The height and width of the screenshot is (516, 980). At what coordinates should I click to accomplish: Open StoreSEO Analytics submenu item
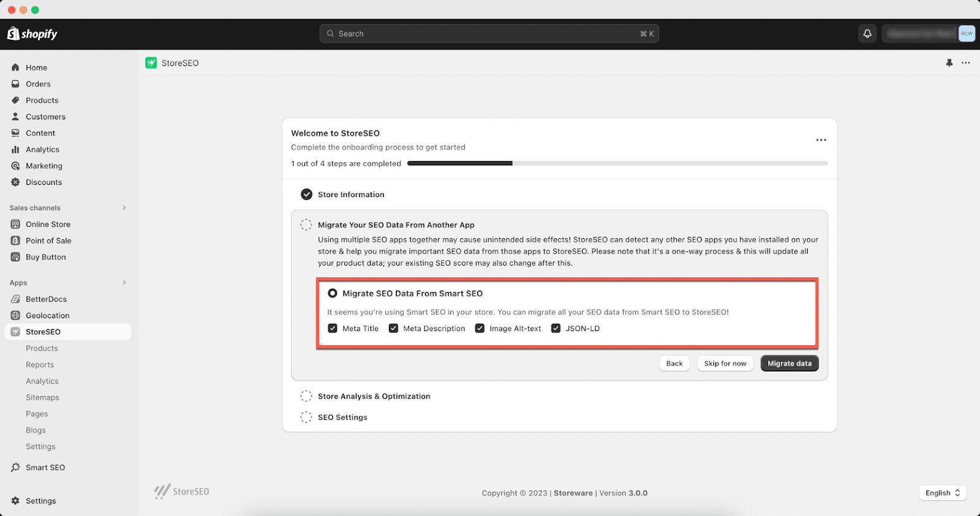tap(42, 381)
